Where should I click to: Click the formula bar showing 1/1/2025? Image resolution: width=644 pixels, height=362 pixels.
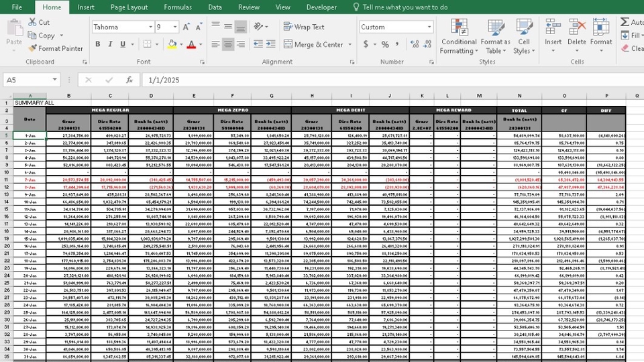[x=392, y=80]
